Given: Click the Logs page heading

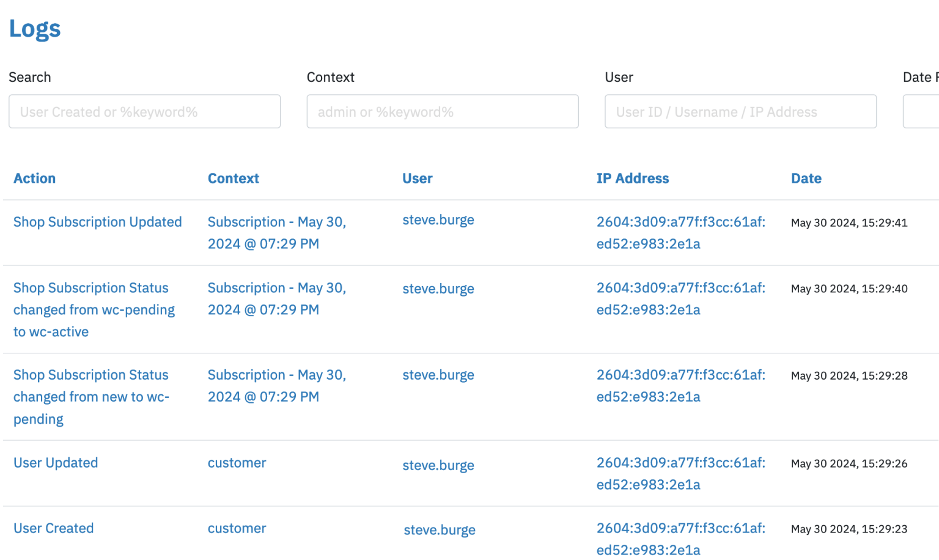Looking at the screenshot, I should [x=34, y=28].
